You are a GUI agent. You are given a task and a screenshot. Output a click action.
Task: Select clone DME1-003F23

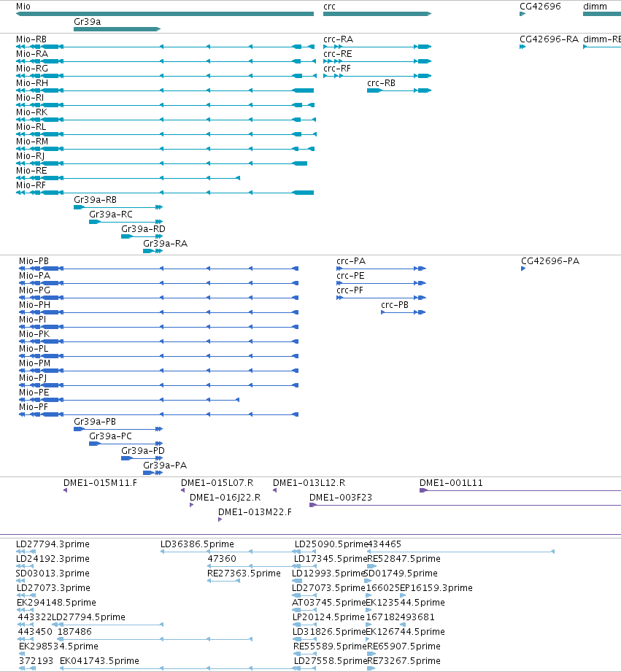[x=341, y=498]
